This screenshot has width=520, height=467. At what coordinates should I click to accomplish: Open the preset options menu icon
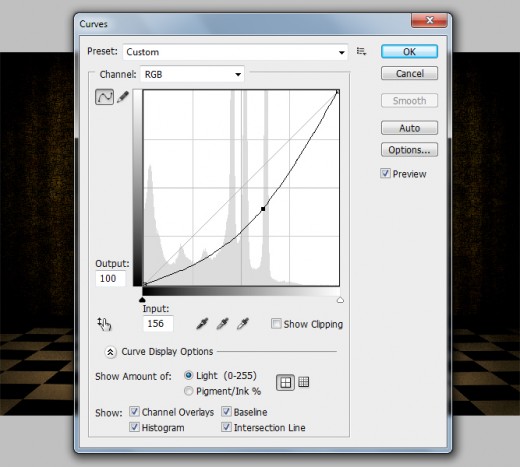point(361,51)
